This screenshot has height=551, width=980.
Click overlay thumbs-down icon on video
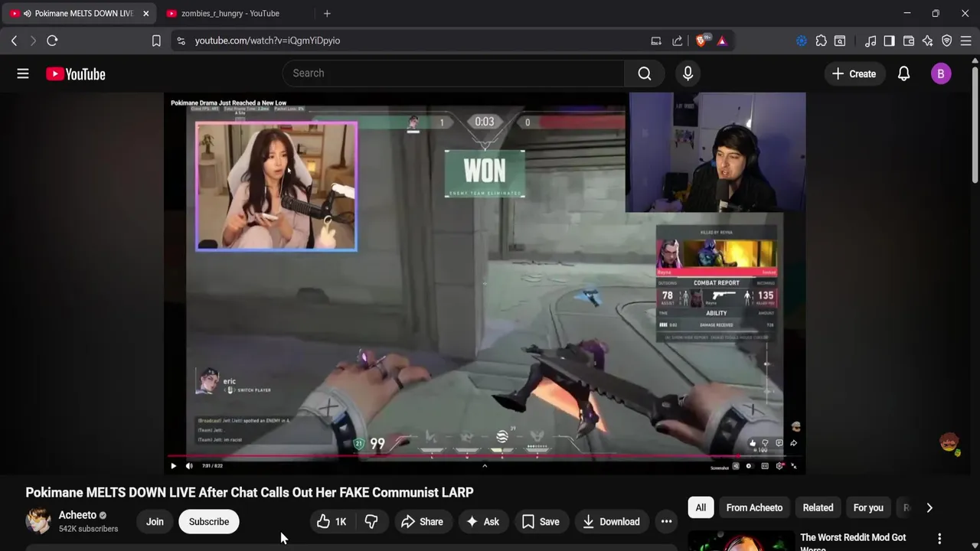765,443
